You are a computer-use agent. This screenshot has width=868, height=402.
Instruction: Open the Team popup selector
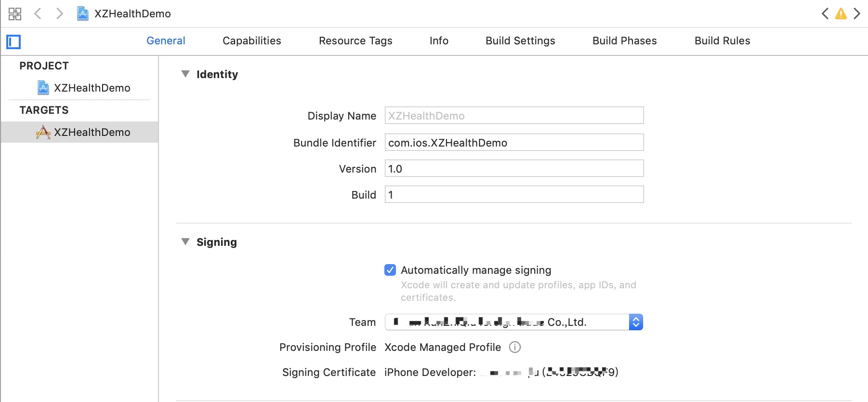(514, 322)
